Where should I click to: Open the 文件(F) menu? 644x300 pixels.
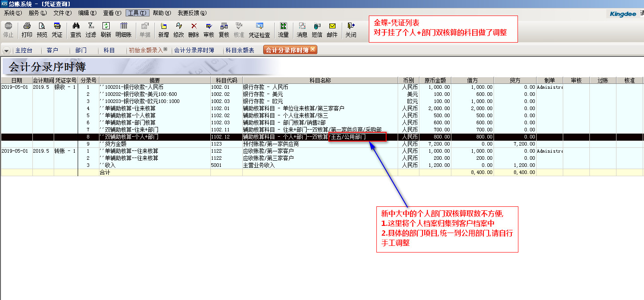pyautogui.click(x=62, y=13)
